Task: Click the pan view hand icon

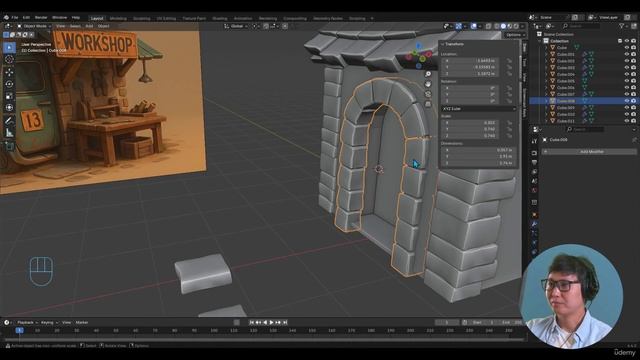Action: pyautogui.click(x=428, y=84)
